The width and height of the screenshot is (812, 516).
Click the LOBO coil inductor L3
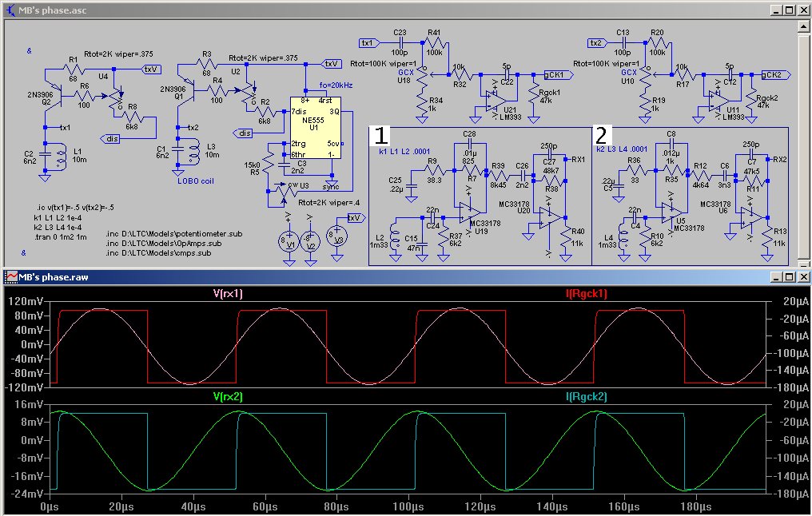point(194,151)
